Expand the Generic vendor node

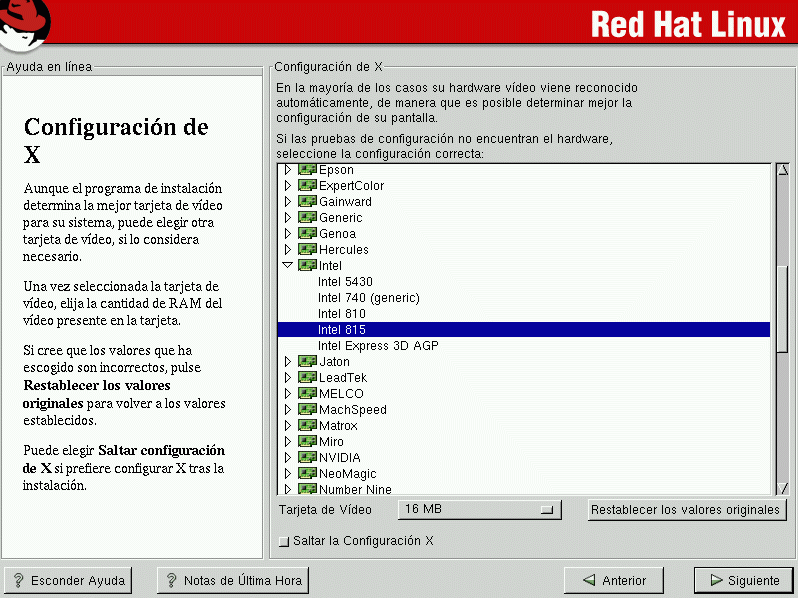point(288,218)
